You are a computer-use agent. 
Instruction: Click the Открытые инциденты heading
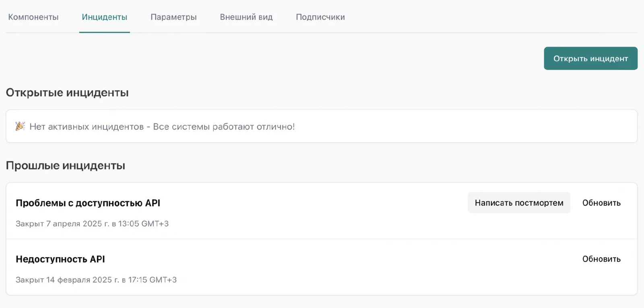[x=67, y=93]
